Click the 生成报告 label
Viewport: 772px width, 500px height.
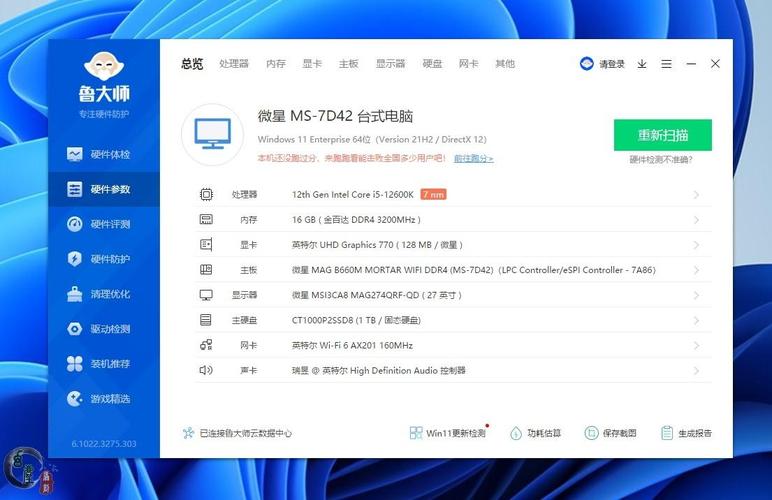695,433
